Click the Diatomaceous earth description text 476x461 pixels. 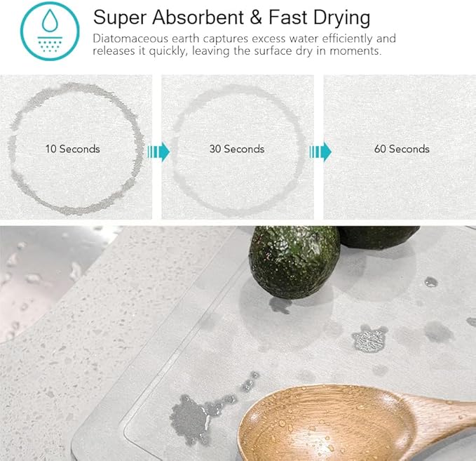coord(244,45)
